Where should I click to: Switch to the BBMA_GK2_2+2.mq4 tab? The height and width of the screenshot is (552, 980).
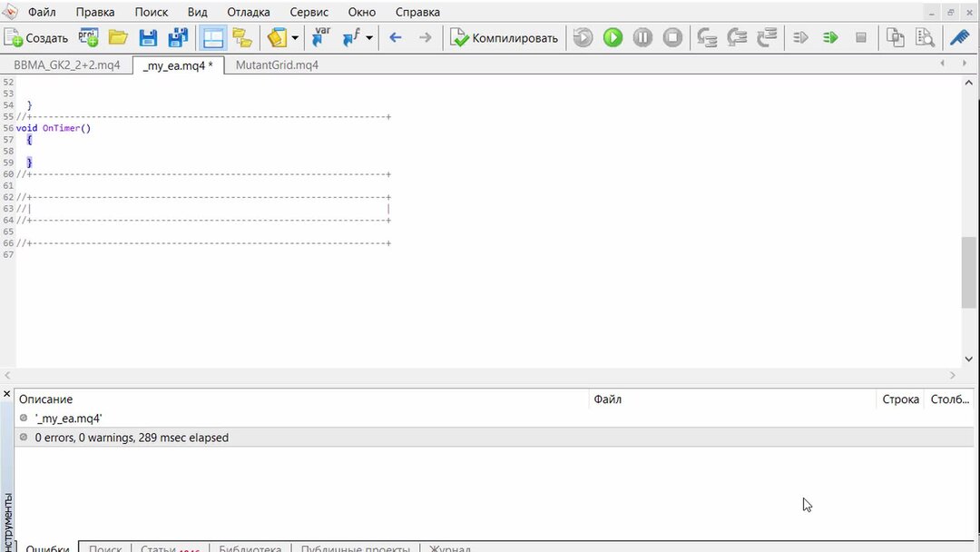point(67,65)
